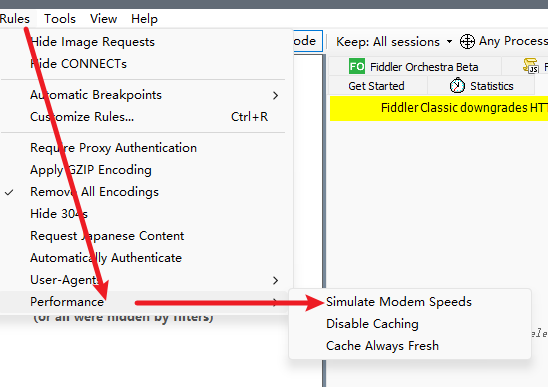Click the Any Process crosshair icon
This screenshot has height=387, width=548.
point(467,42)
